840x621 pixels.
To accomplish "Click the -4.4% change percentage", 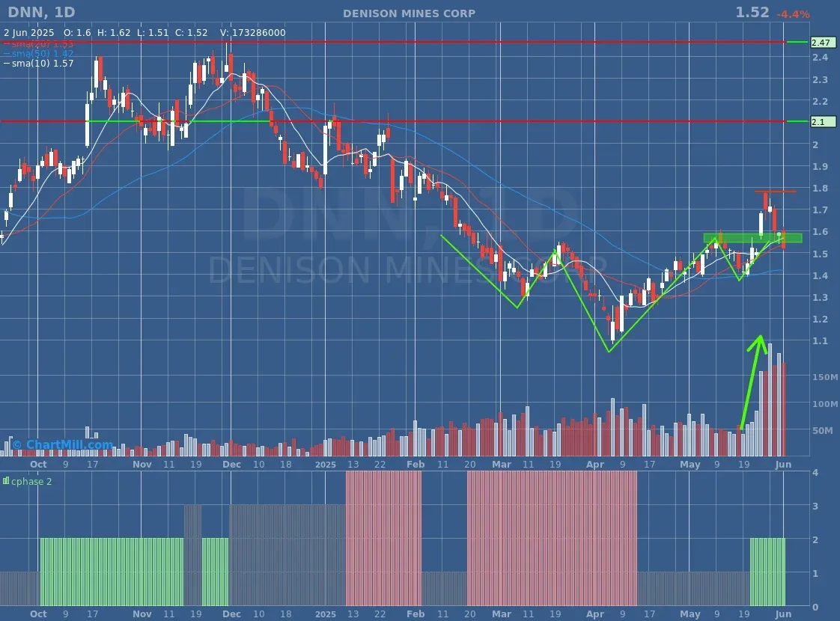I will [x=793, y=14].
